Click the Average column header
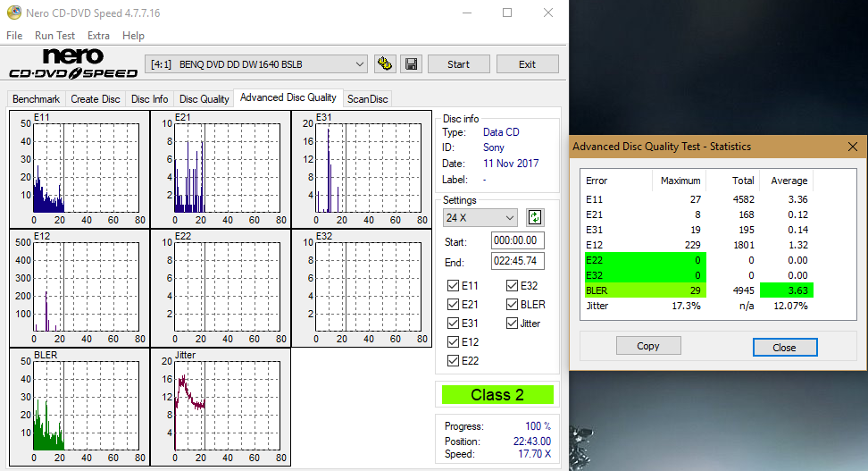The width and height of the screenshot is (868, 471). [789, 181]
